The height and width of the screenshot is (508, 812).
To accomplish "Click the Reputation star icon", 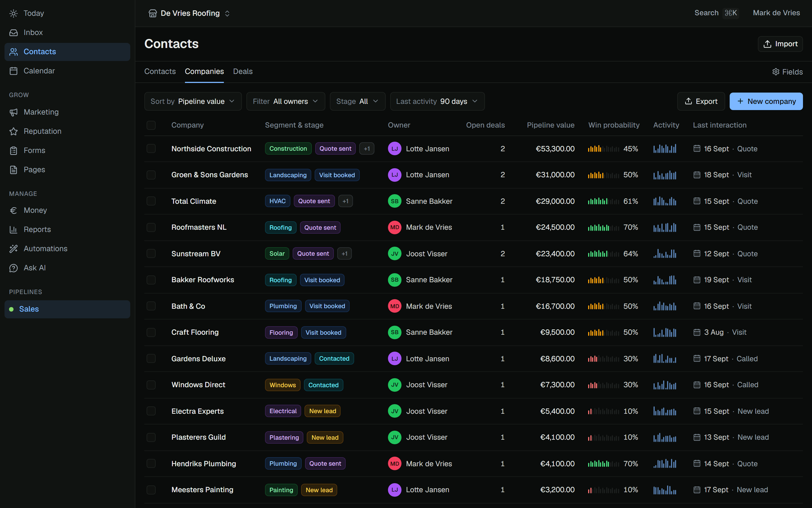I will click(14, 131).
